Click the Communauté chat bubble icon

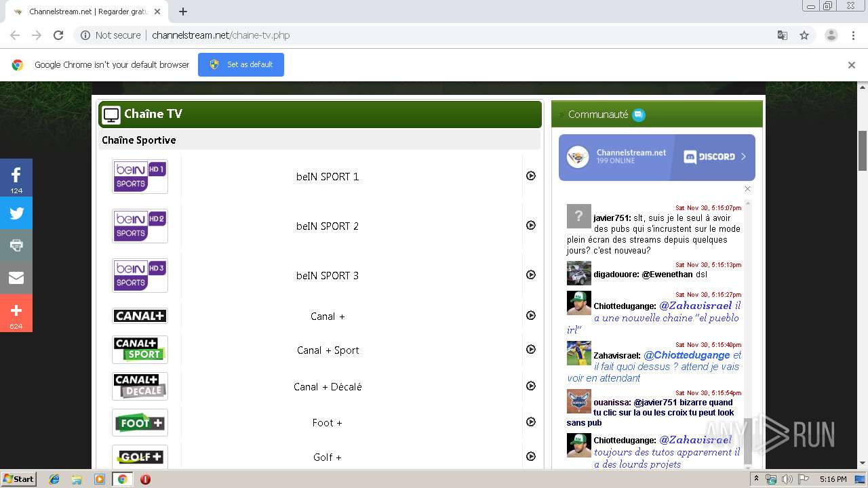pos(639,115)
